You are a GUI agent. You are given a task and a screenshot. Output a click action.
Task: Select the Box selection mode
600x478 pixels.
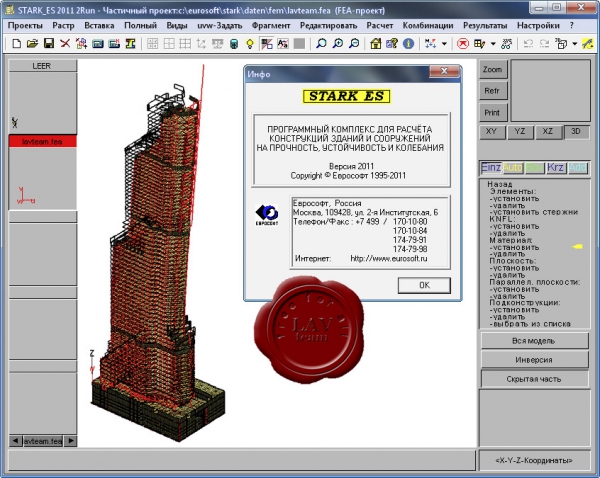[534, 168]
